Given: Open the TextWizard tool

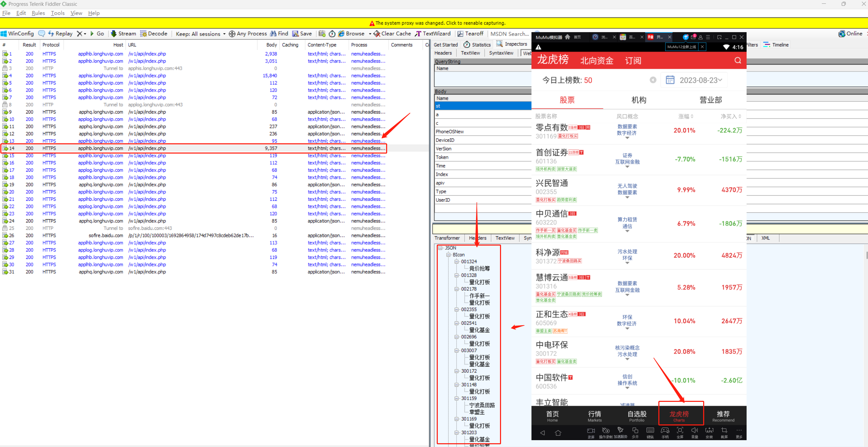Looking at the screenshot, I should [x=433, y=34].
